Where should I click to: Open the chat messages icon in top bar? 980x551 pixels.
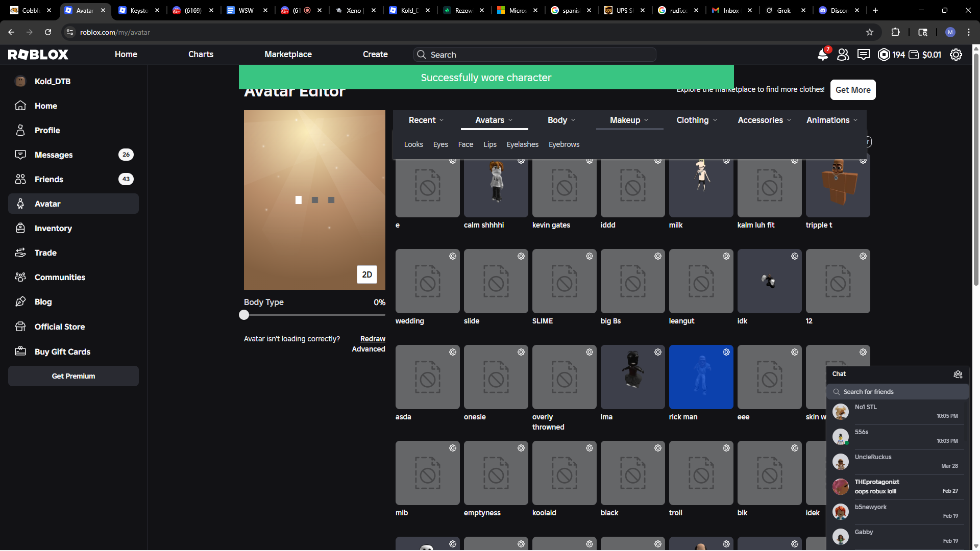pyautogui.click(x=864, y=55)
